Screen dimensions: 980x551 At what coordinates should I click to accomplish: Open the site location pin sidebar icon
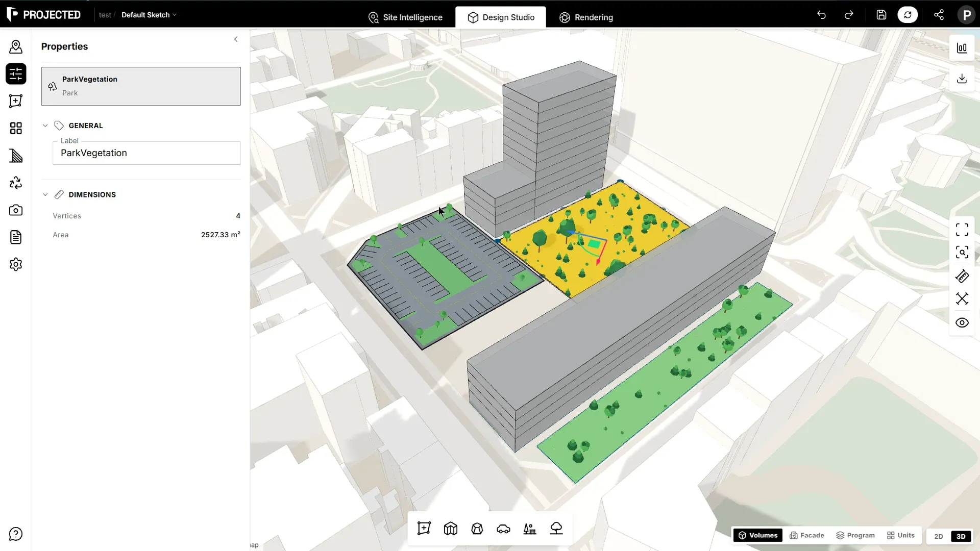[16, 47]
